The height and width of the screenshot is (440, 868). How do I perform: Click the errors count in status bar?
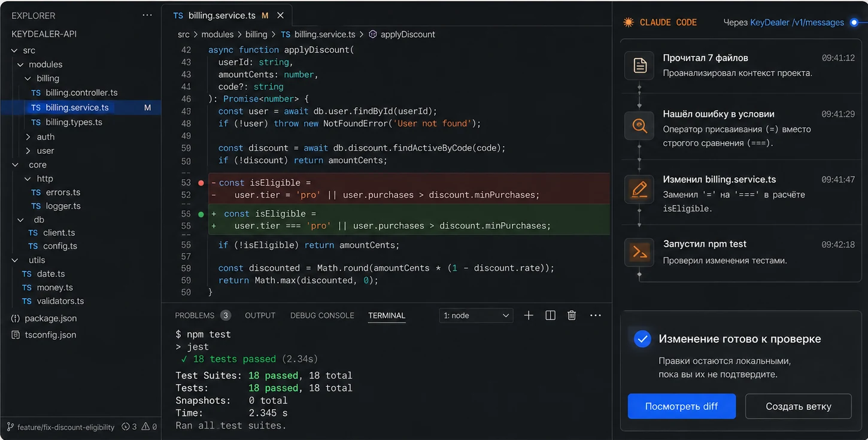pos(129,427)
